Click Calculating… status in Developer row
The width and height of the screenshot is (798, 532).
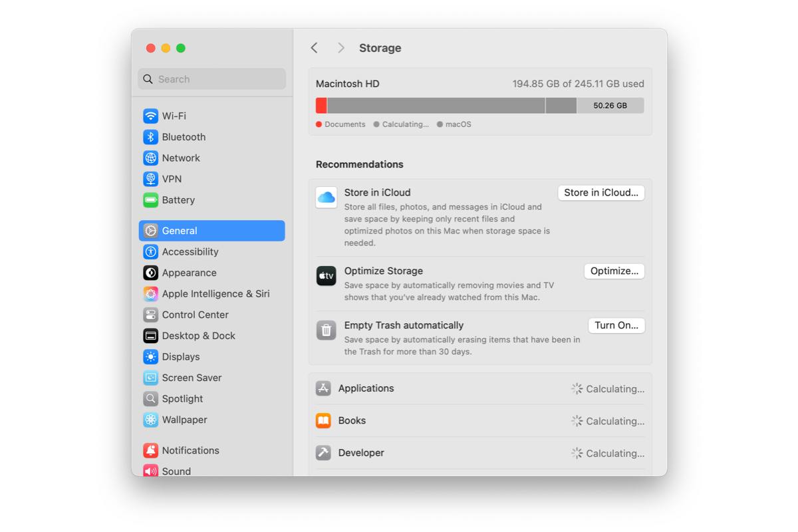click(x=615, y=454)
